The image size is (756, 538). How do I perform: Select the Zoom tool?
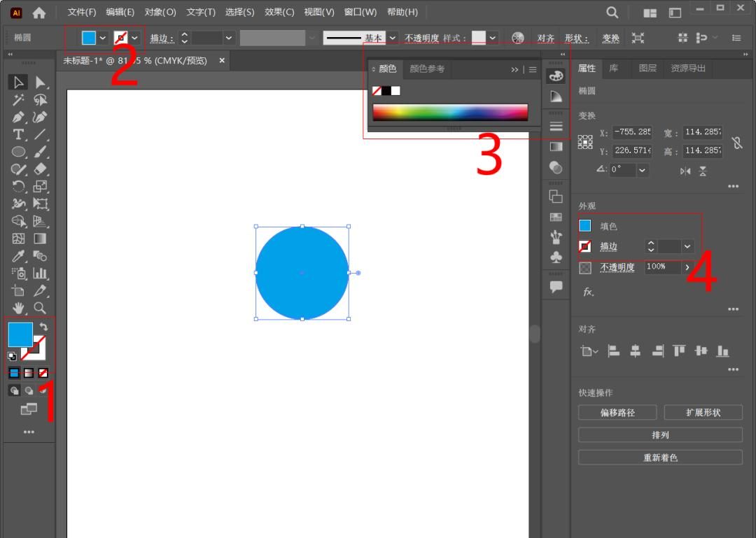(40, 308)
